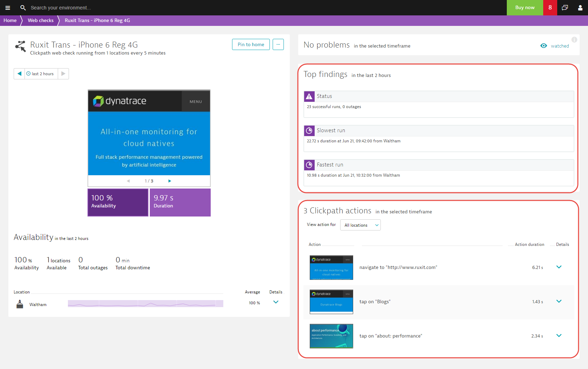This screenshot has height=369, width=588.
Task: Expand details for about: performance action
Action: (559, 335)
